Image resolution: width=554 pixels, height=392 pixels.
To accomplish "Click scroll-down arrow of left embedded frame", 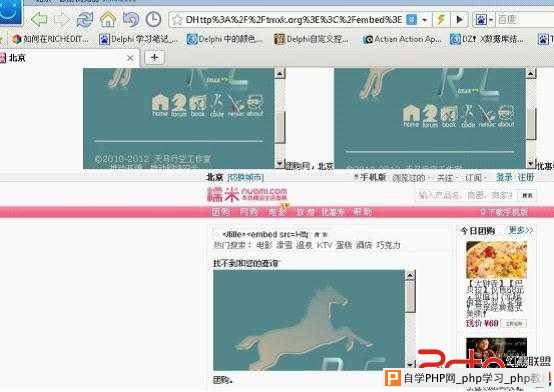I will [x=280, y=164].
